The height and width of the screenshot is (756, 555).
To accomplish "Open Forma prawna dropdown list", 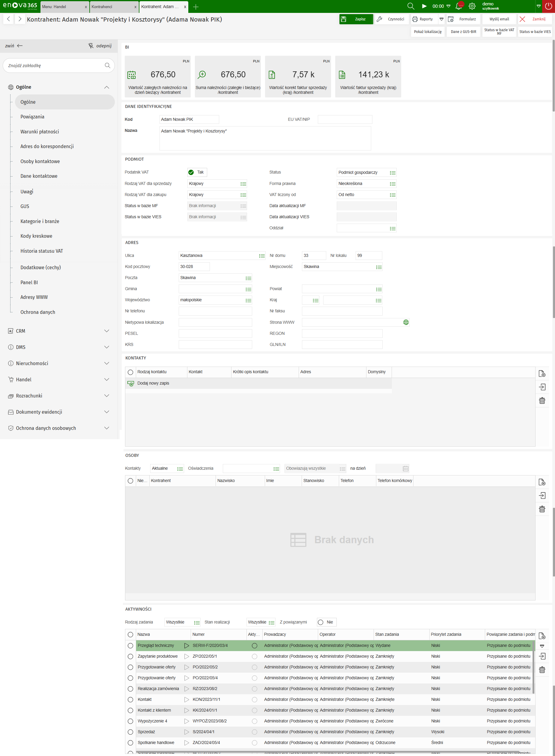I will pyautogui.click(x=392, y=184).
